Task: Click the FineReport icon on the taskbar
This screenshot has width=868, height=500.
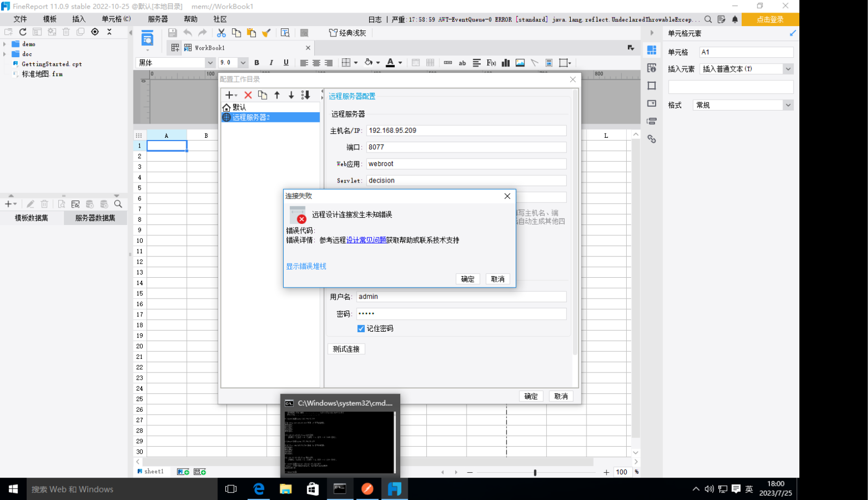Action: click(395, 489)
